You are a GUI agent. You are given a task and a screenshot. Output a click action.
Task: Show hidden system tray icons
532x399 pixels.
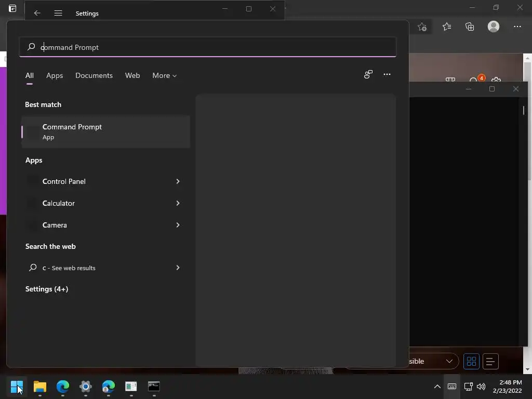click(x=437, y=387)
